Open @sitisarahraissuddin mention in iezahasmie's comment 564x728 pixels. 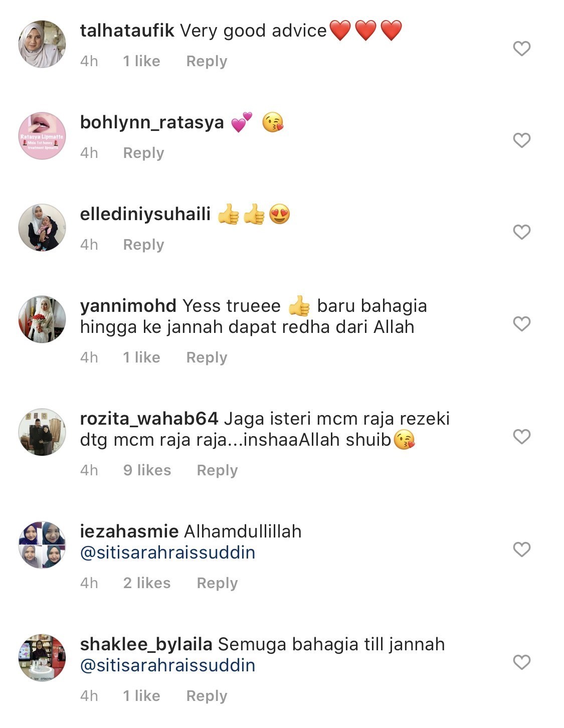(167, 553)
